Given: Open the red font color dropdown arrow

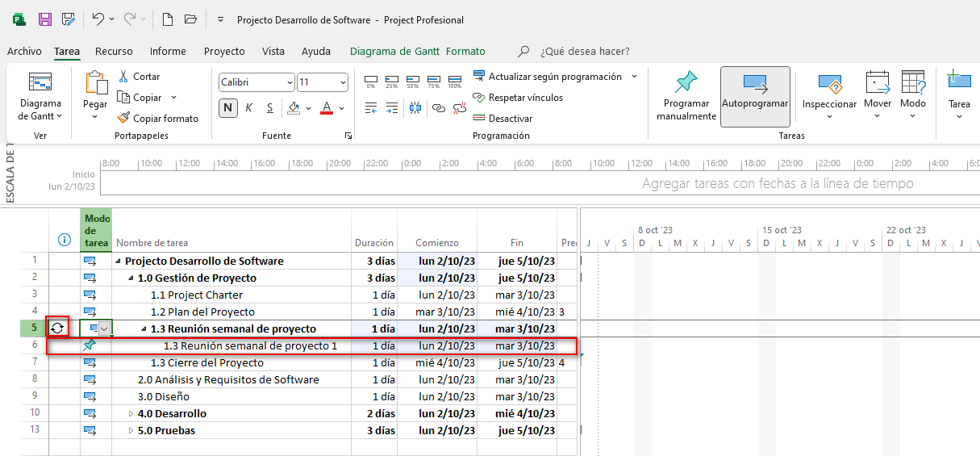Looking at the screenshot, I should coord(342,108).
